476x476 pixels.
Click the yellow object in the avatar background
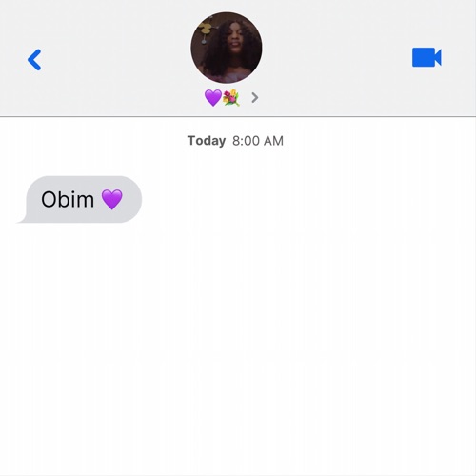pyautogui.click(x=204, y=31)
